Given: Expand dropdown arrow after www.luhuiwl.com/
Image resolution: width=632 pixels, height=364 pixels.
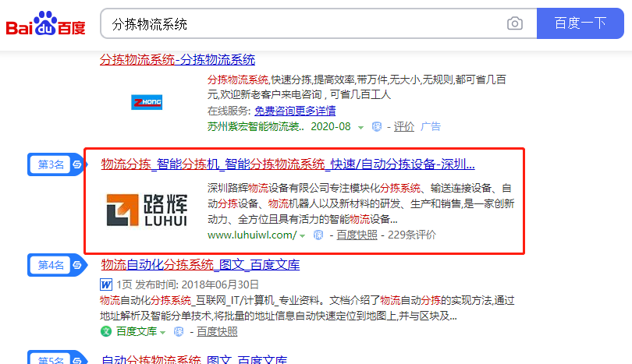Looking at the screenshot, I should coord(302,236).
